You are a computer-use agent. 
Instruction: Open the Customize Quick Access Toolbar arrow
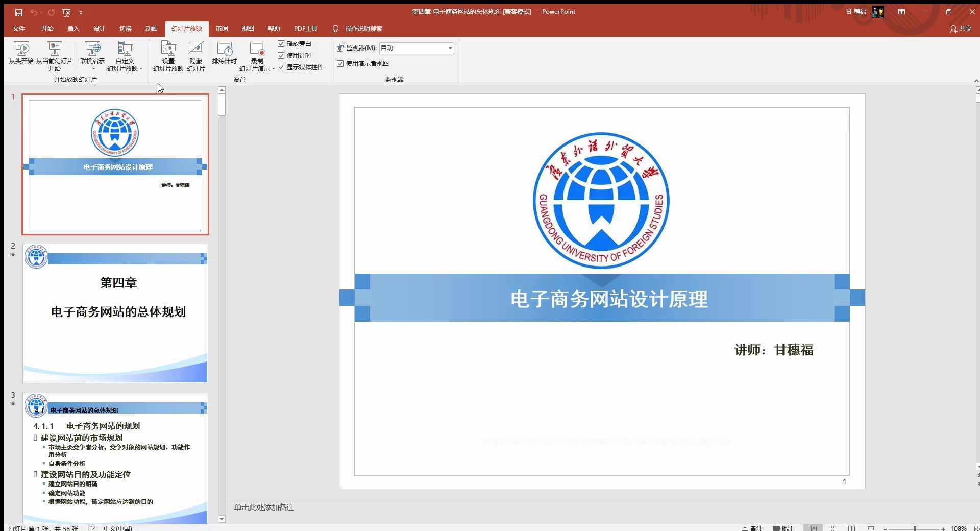(x=81, y=12)
